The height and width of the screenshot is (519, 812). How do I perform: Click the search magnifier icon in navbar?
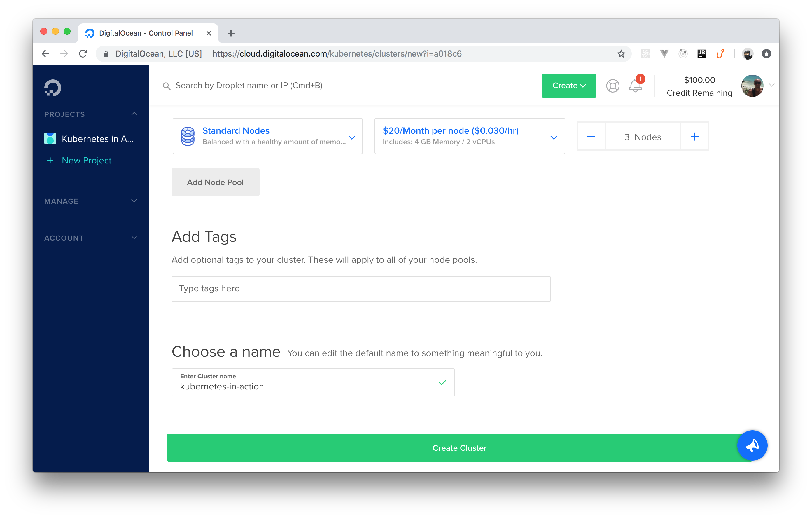click(x=166, y=86)
